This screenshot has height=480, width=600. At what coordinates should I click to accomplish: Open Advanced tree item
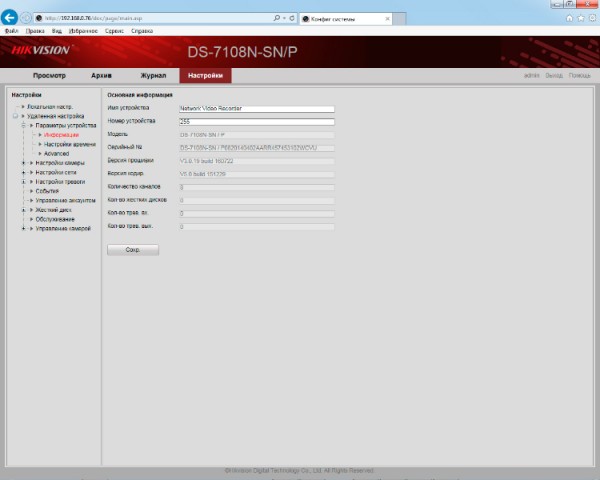[56, 153]
